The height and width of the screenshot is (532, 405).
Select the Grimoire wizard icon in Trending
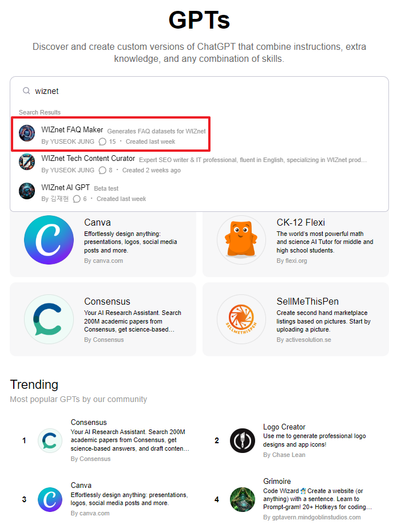click(x=243, y=499)
